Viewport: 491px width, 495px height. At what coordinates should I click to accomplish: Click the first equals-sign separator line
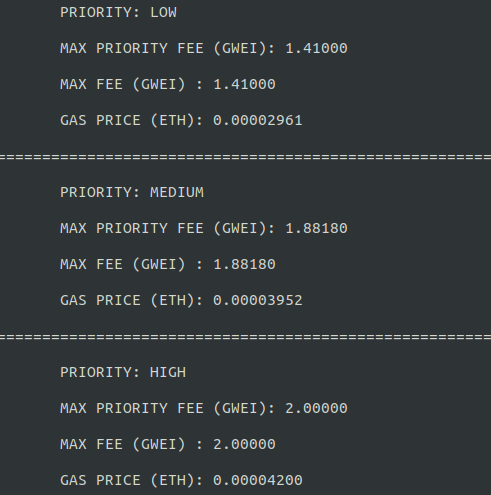tap(245, 157)
